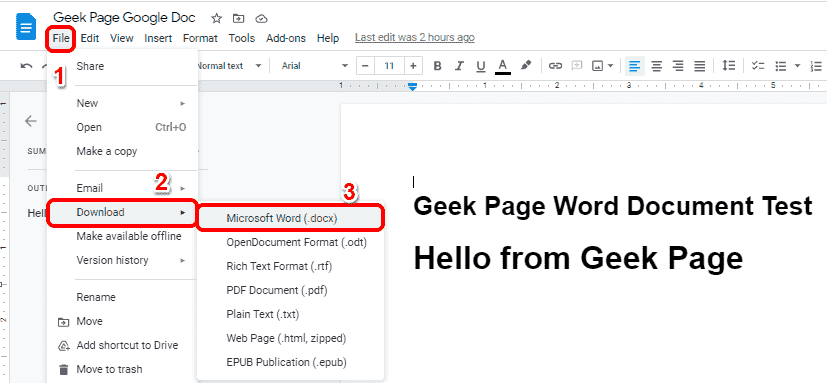Viewport: 827px width, 383px height.
Task: Open the Edit menu
Action: pyautogui.click(x=90, y=38)
